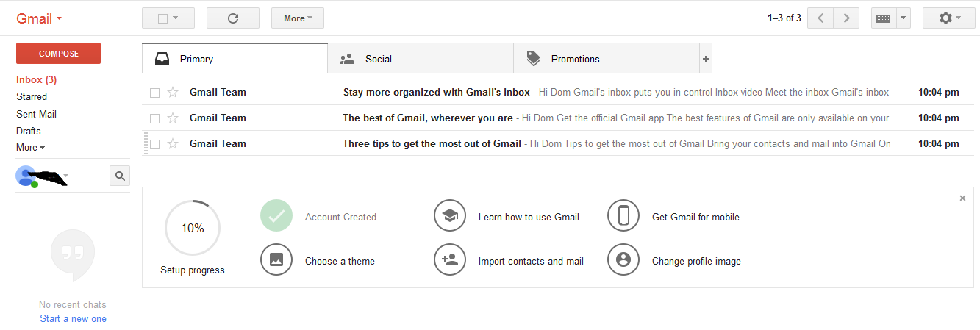Image resolution: width=980 pixels, height=330 pixels.
Task: Click the Choose a theme picture icon
Action: click(x=276, y=259)
